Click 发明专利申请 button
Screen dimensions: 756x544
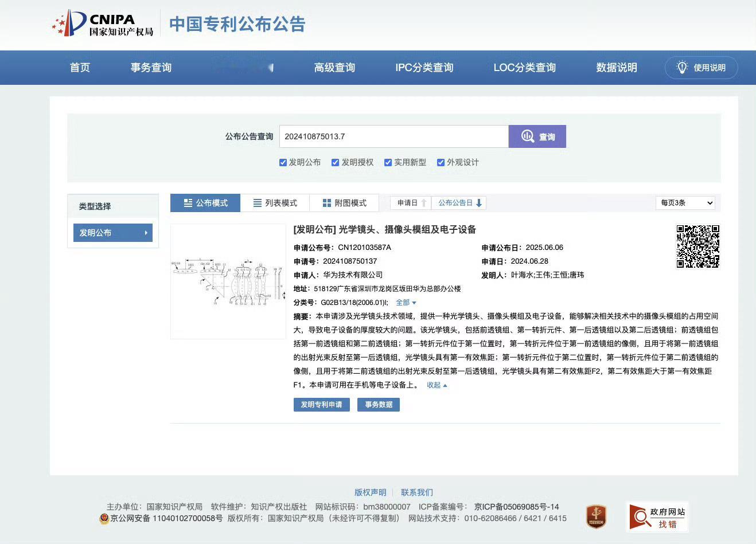pos(322,405)
